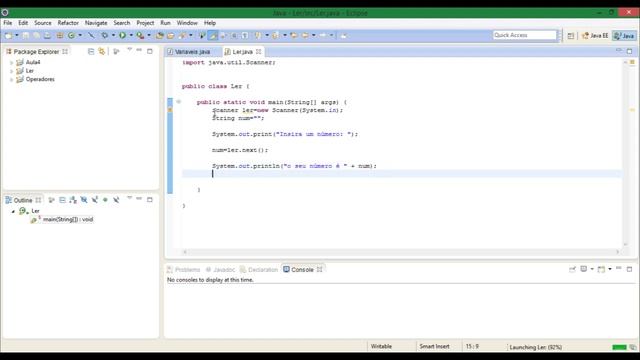The width and height of the screenshot is (640, 360).
Task: Collapse All in Package Explorer
Action: pos(91,51)
